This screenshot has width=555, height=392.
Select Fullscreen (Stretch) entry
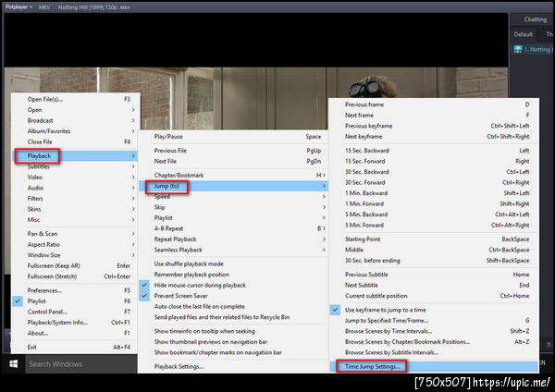76,276
